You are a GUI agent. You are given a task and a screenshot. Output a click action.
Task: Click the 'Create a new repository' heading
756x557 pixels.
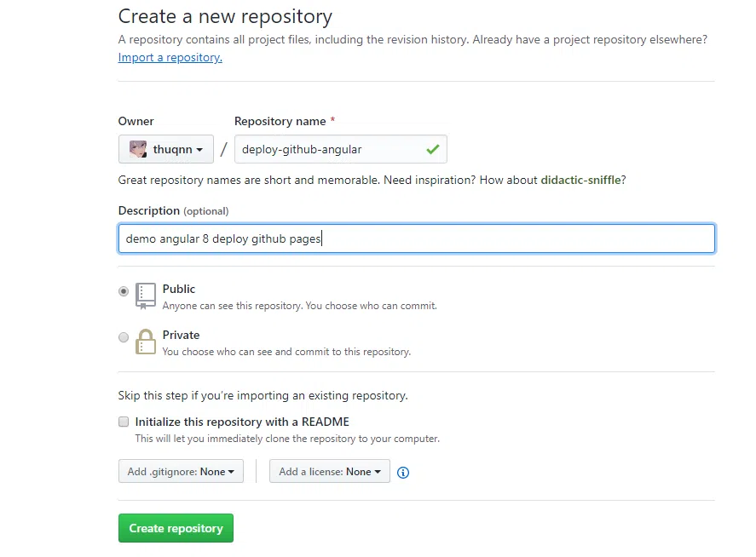pyautogui.click(x=225, y=17)
